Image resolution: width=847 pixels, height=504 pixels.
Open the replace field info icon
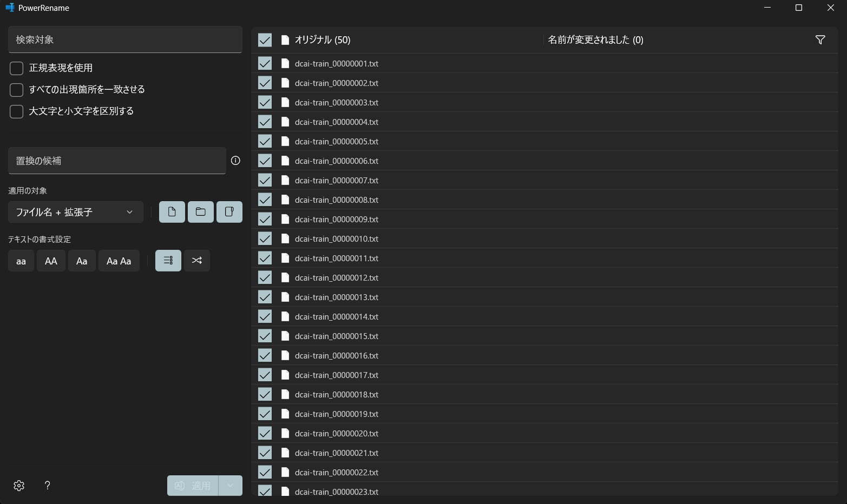235,161
